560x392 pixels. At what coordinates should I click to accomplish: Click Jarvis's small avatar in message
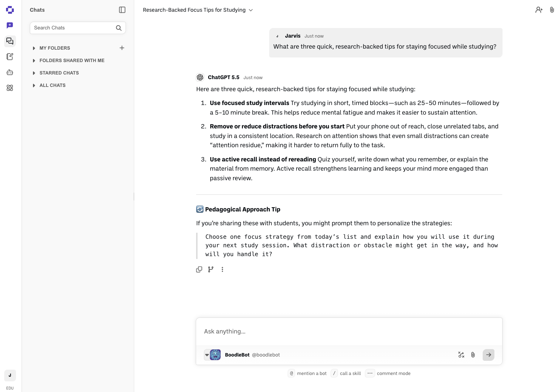pos(277,36)
